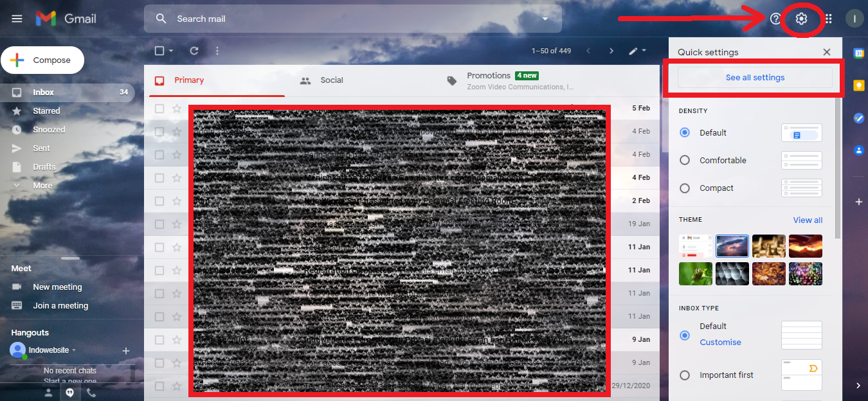Select Comfortable density radio button
868x401 pixels.
tap(685, 160)
